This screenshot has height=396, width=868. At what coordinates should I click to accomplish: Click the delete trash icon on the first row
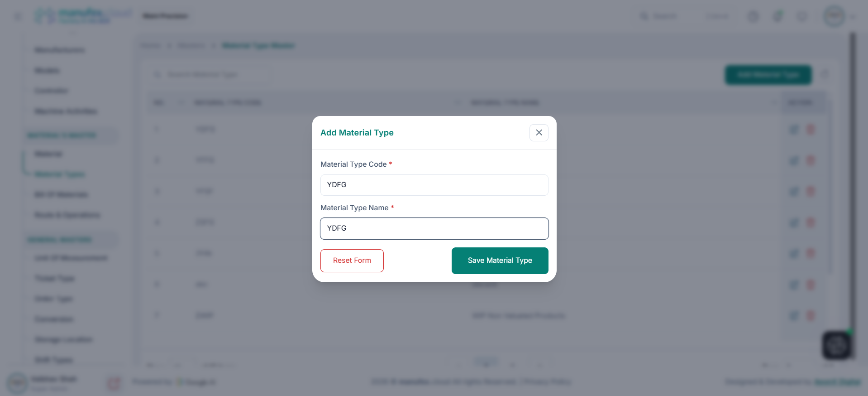point(811,129)
